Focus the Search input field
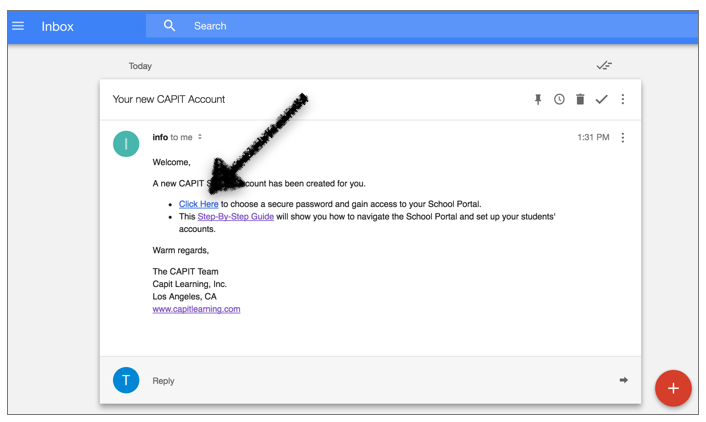 (421, 26)
